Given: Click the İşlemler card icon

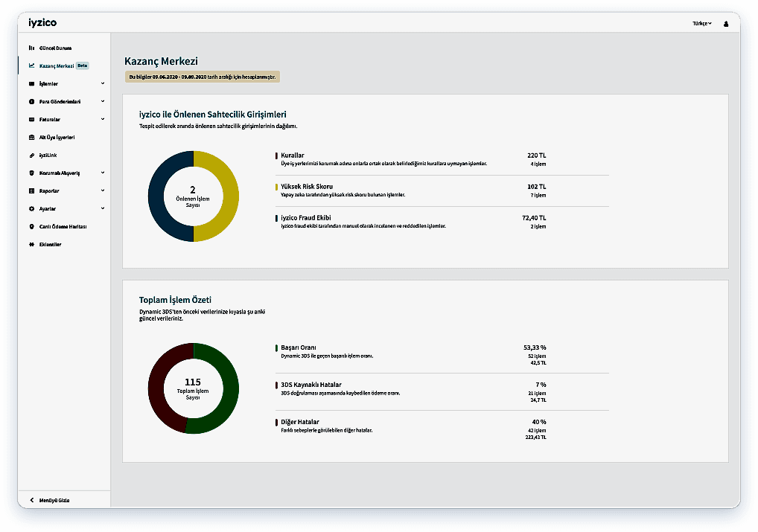Looking at the screenshot, I should [31, 83].
